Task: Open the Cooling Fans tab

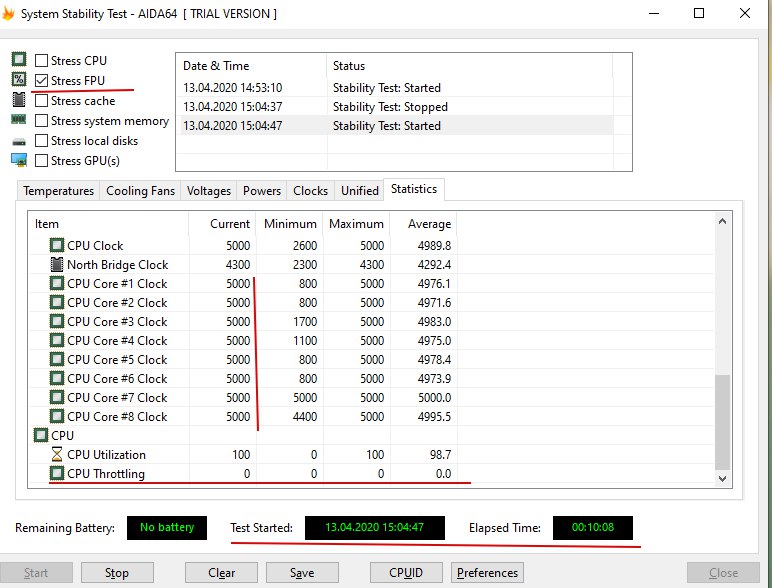Action: click(140, 191)
